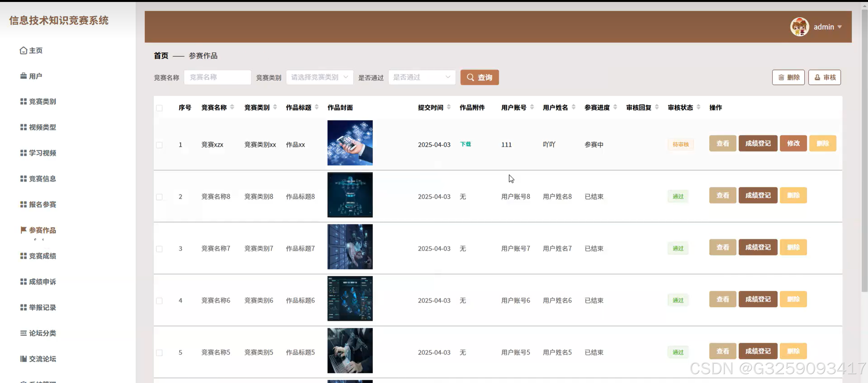Click the trash 删除 icon at top right

pyautogui.click(x=782, y=77)
